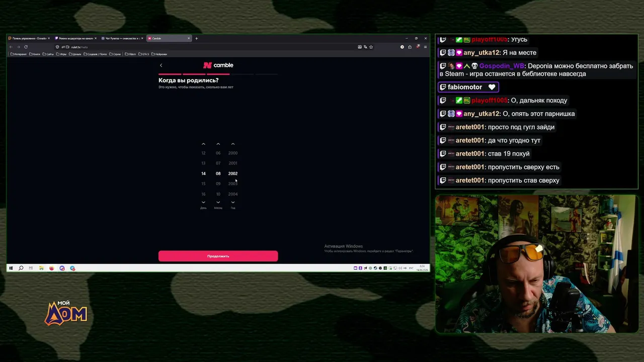Switch to Режим модератора tab
Screen dimensions: 644x362
coord(75,38)
